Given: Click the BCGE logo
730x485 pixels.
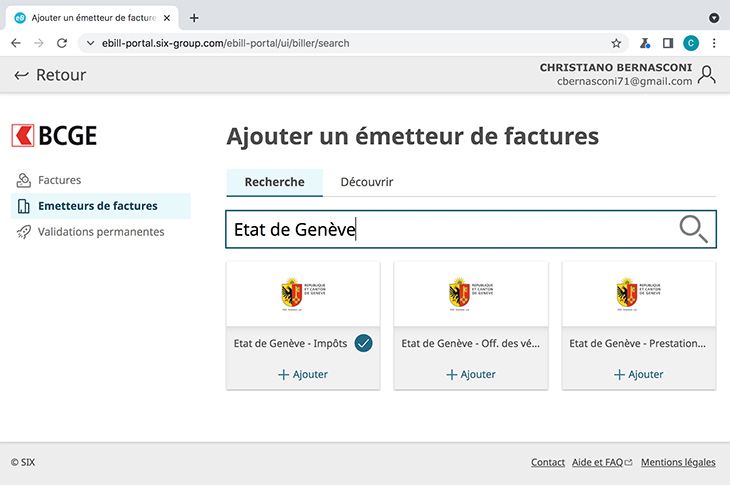Looking at the screenshot, I should click(x=54, y=135).
